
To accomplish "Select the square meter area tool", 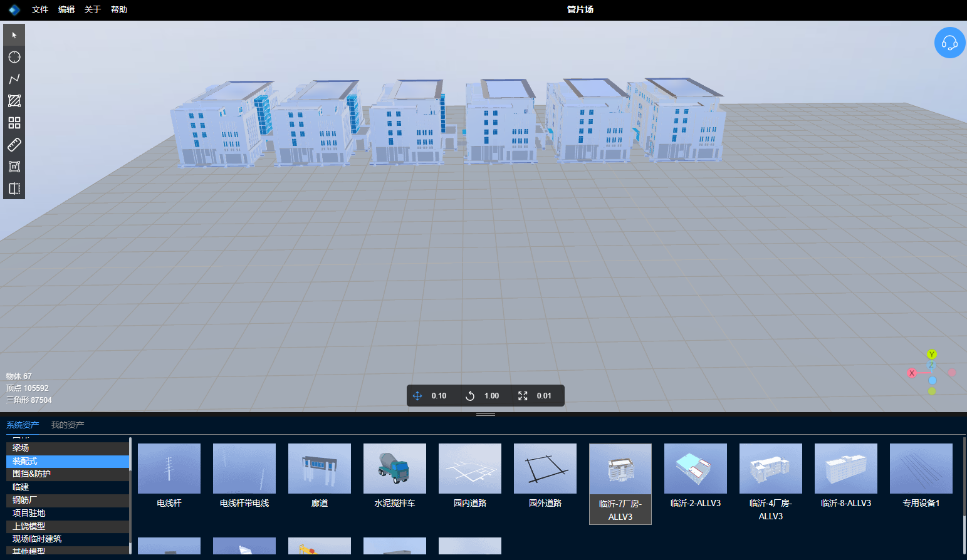I will point(14,167).
